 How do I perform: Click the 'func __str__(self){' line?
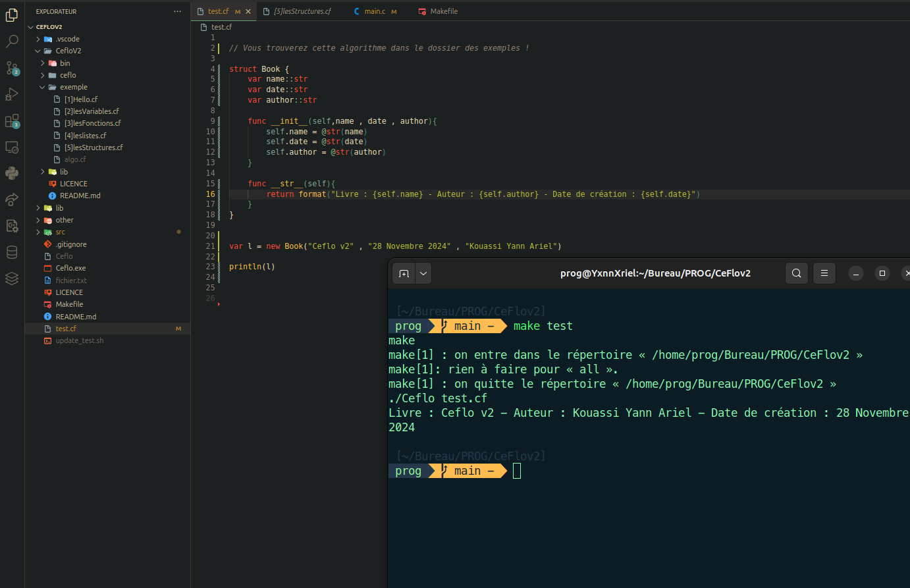[292, 184]
